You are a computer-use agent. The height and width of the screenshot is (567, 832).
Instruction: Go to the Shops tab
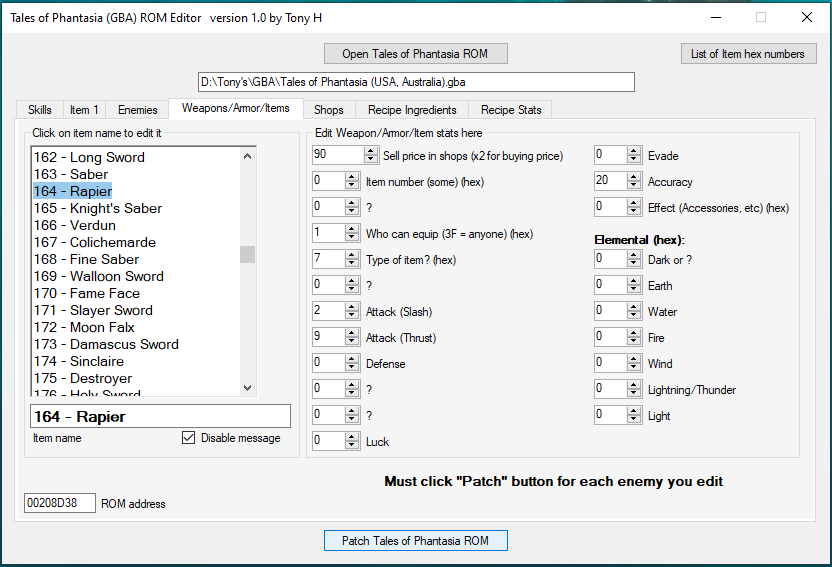tap(328, 110)
